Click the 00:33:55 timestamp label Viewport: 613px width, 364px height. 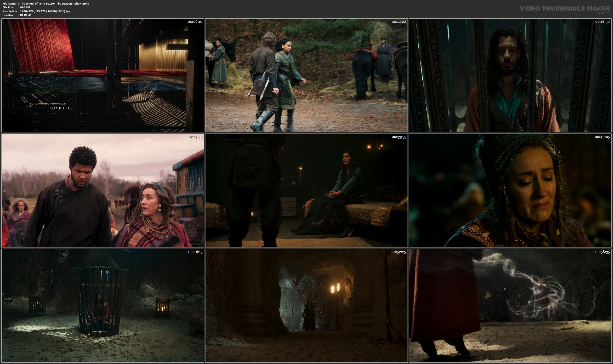[x=398, y=137]
